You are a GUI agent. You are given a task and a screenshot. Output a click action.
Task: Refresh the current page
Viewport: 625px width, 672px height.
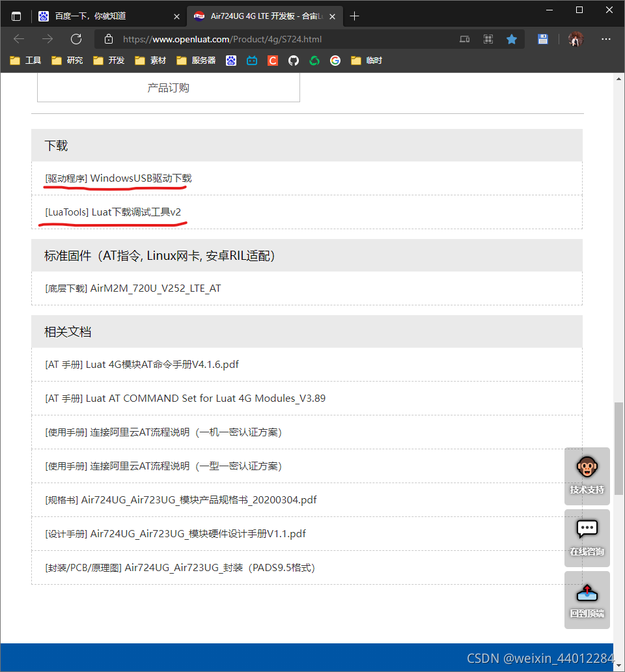(x=76, y=39)
